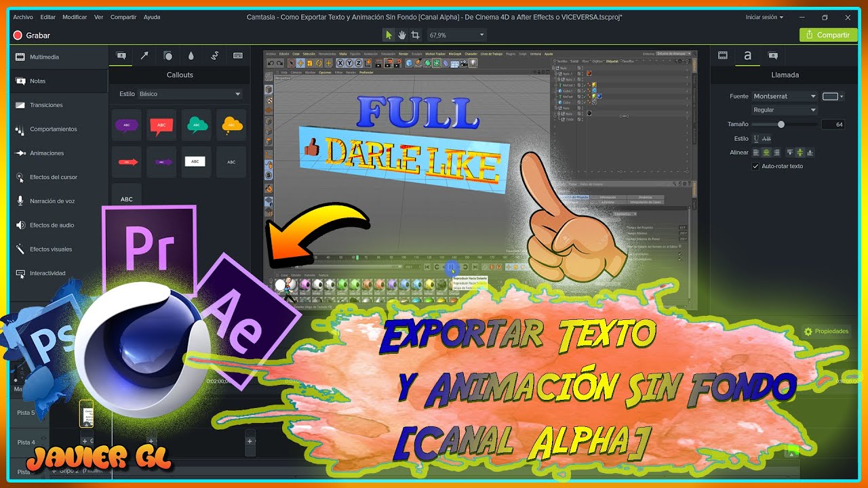Open the Callouts annotation tab icon
The width and height of the screenshot is (868, 488).
point(121,56)
